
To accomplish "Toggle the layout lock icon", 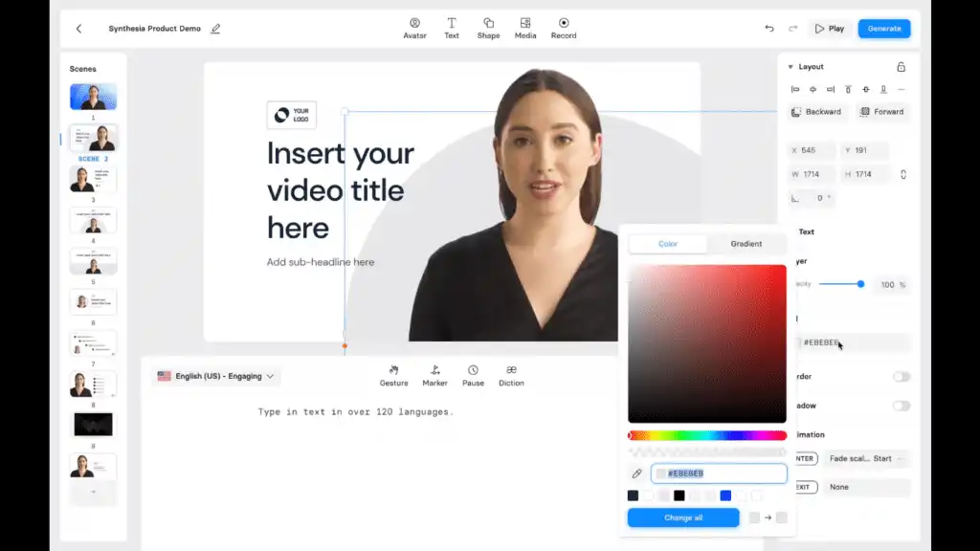I will click(901, 67).
